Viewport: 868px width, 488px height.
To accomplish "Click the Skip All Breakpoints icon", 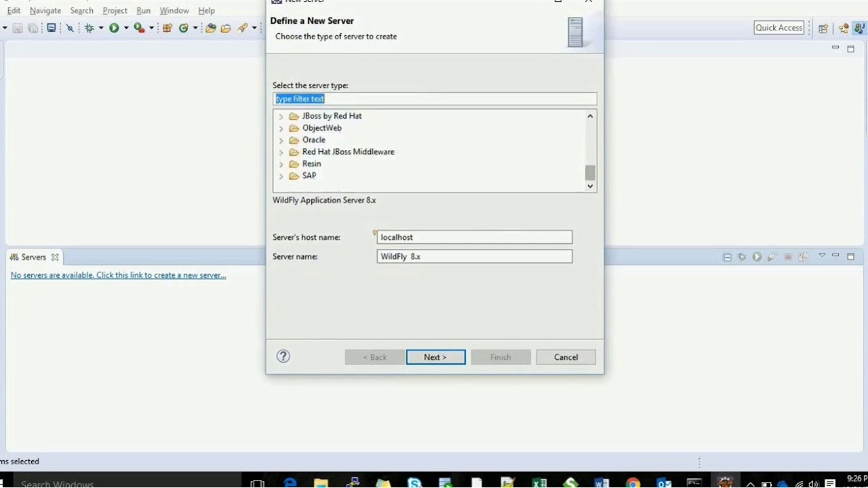I will (70, 28).
